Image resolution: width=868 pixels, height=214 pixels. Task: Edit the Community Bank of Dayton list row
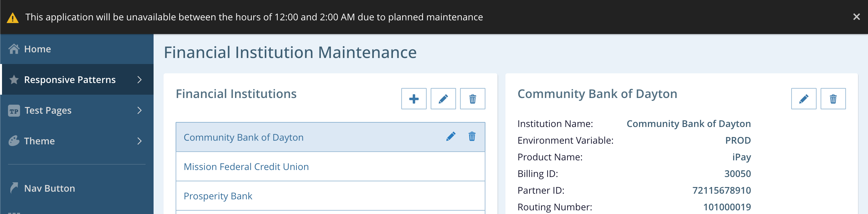click(451, 137)
